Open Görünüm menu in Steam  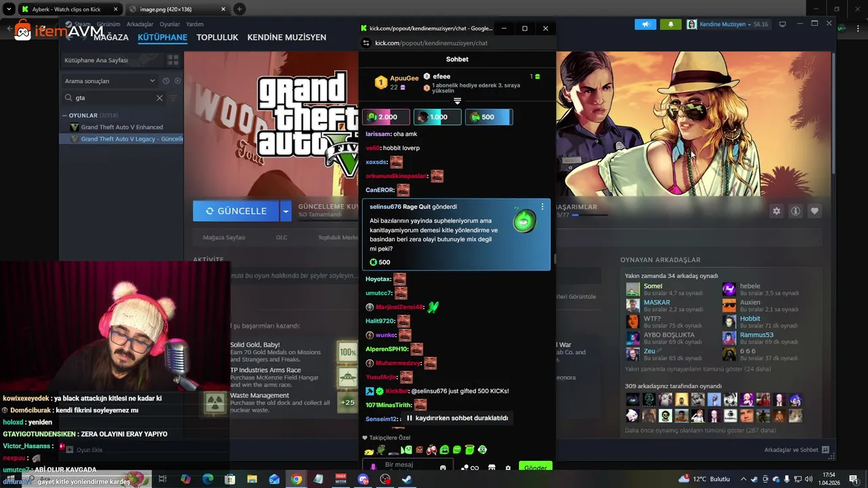click(x=108, y=24)
